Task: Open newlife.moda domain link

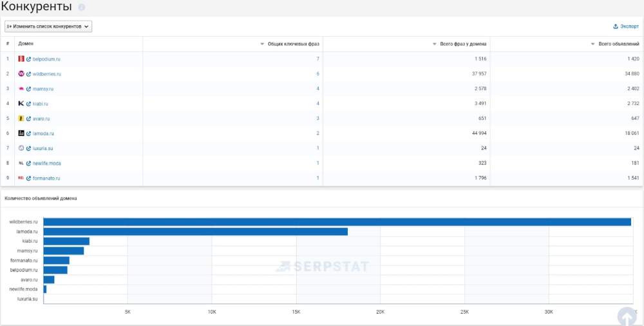Action: [x=47, y=163]
